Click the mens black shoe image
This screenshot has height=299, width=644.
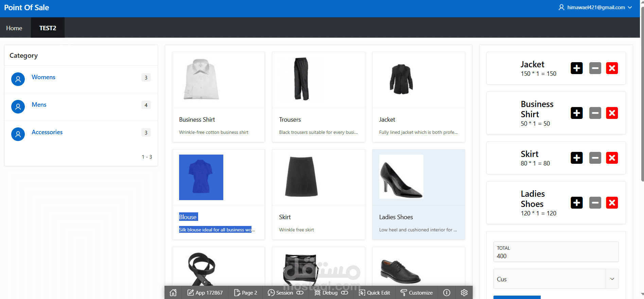pyautogui.click(x=400, y=272)
